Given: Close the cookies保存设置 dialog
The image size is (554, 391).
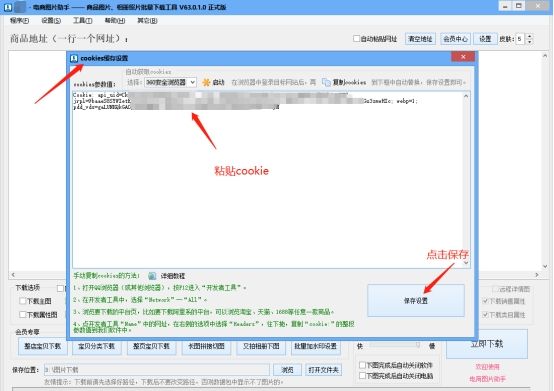Looking at the screenshot, I should pyautogui.click(x=463, y=57).
